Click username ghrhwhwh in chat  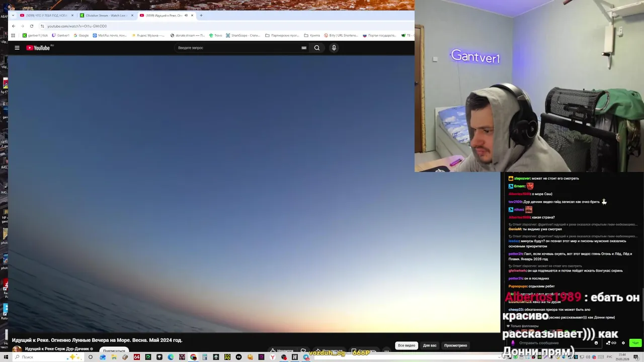pos(517,270)
